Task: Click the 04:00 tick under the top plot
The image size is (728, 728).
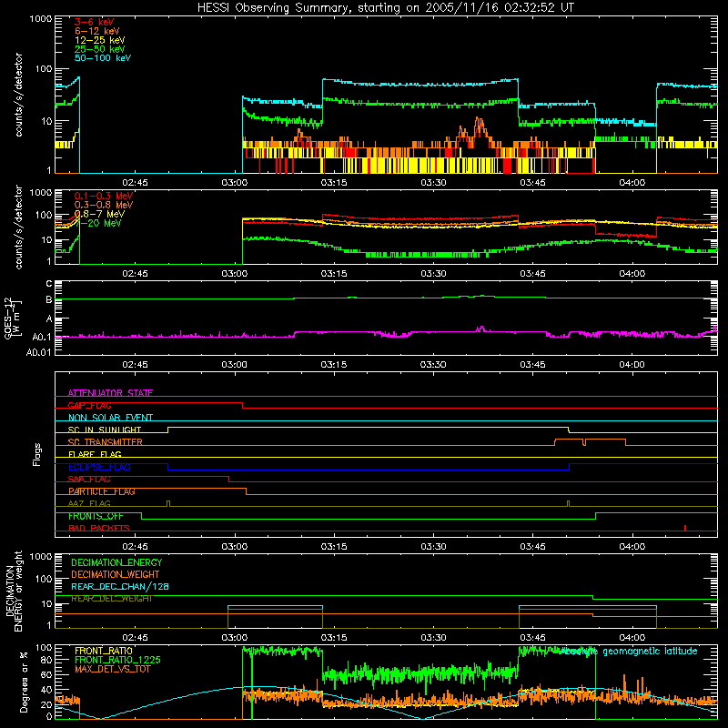Action: pyautogui.click(x=632, y=183)
